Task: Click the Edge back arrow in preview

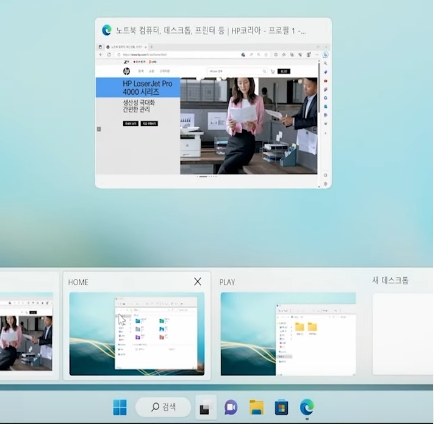Action: pyautogui.click(x=101, y=54)
